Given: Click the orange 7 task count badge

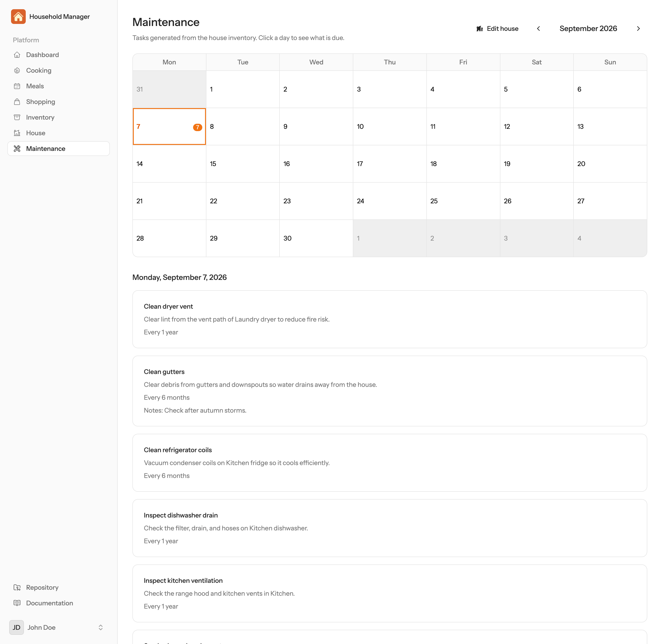Looking at the screenshot, I should (197, 127).
